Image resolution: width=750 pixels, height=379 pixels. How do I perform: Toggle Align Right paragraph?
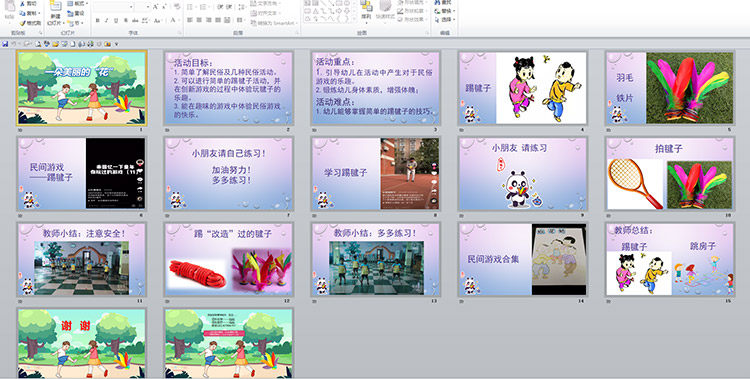click(209, 20)
